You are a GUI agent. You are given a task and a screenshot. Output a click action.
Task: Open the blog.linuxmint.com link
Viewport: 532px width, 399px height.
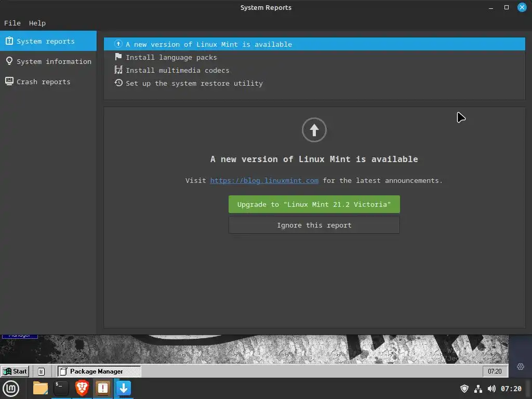coord(264,180)
